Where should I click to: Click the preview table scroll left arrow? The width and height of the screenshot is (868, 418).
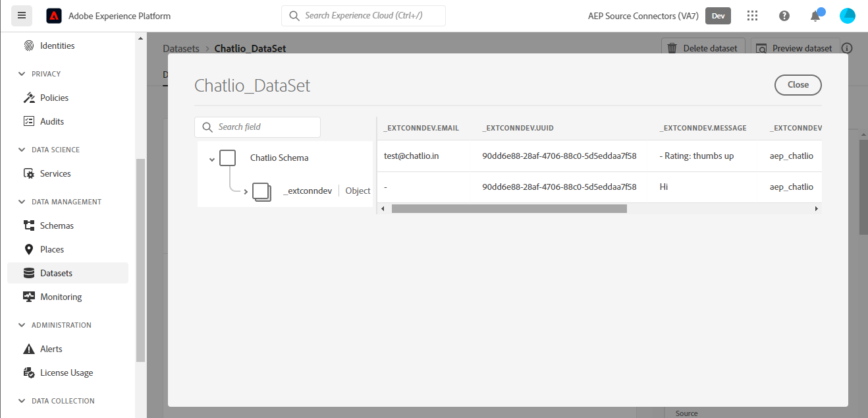click(x=383, y=208)
